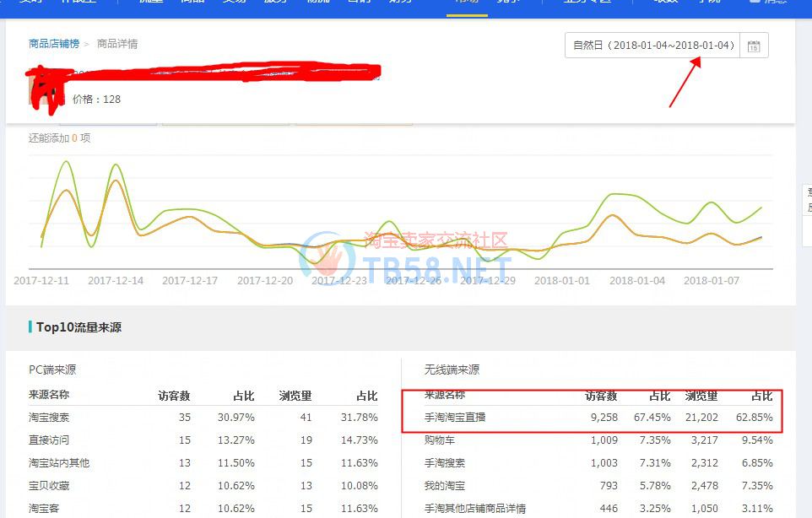Click 手淘搜索 source entry
812x518 pixels.
pyautogui.click(x=444, y=462)
